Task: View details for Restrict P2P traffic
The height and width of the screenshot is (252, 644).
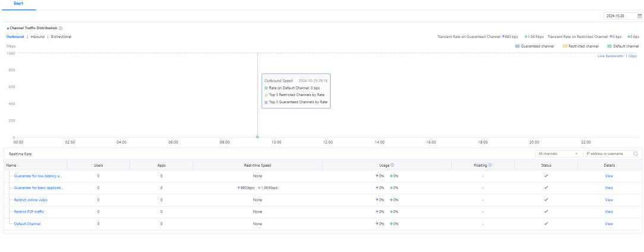Action: pos(608,211)
